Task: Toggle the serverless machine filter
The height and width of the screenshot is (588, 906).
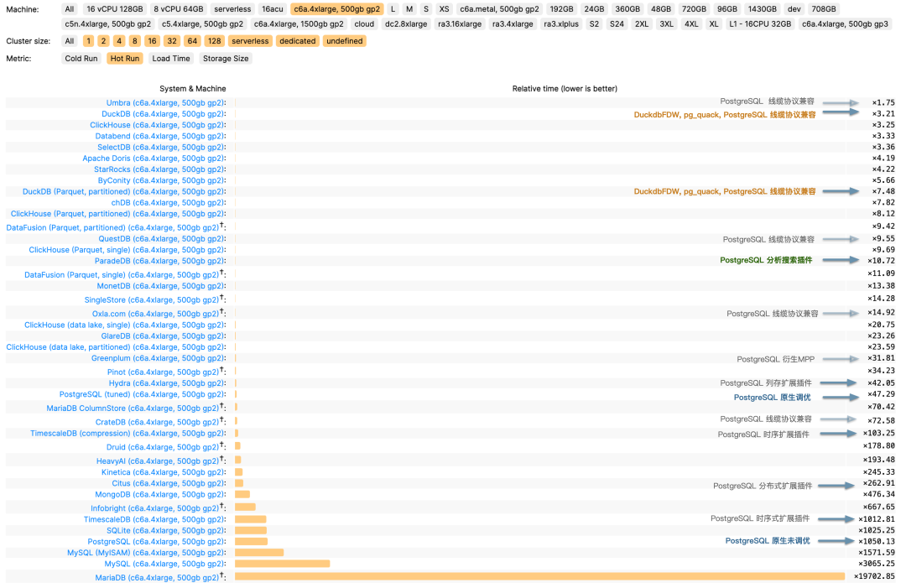Action: (232, 9)
